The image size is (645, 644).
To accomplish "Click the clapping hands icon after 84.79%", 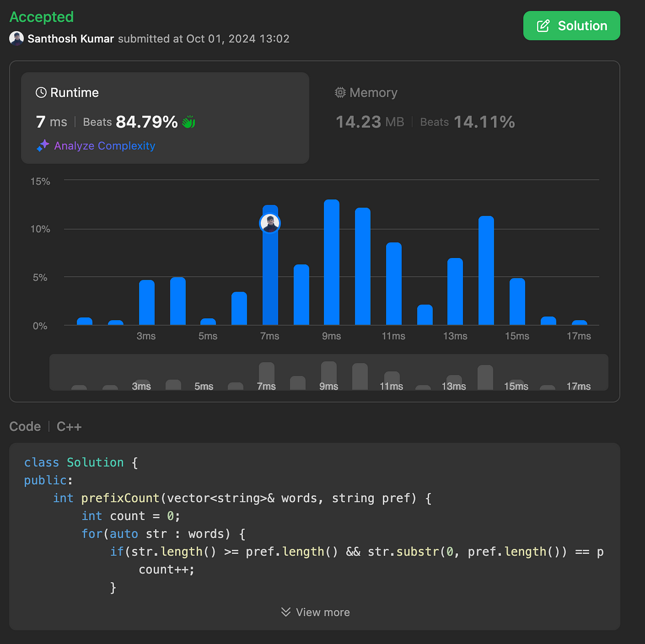I will point(188,122).
